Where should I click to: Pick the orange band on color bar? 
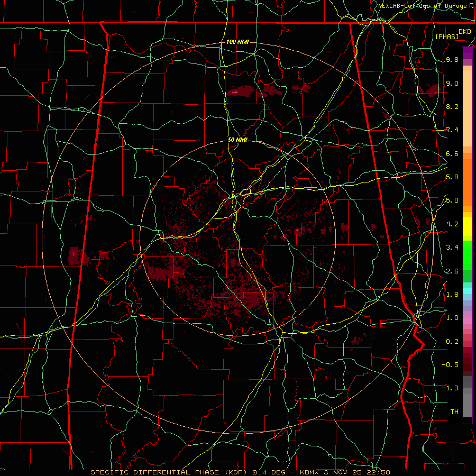(x=467, y=180)
